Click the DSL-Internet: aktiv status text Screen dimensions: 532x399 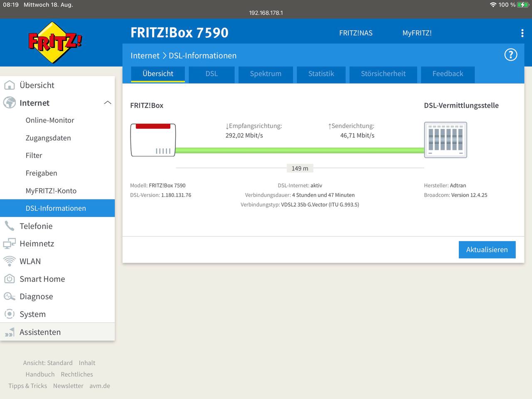(x=300, y=185)
